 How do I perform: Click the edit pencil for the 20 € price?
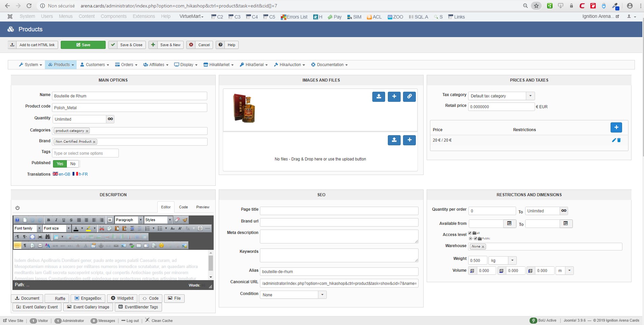coord(614,140)
